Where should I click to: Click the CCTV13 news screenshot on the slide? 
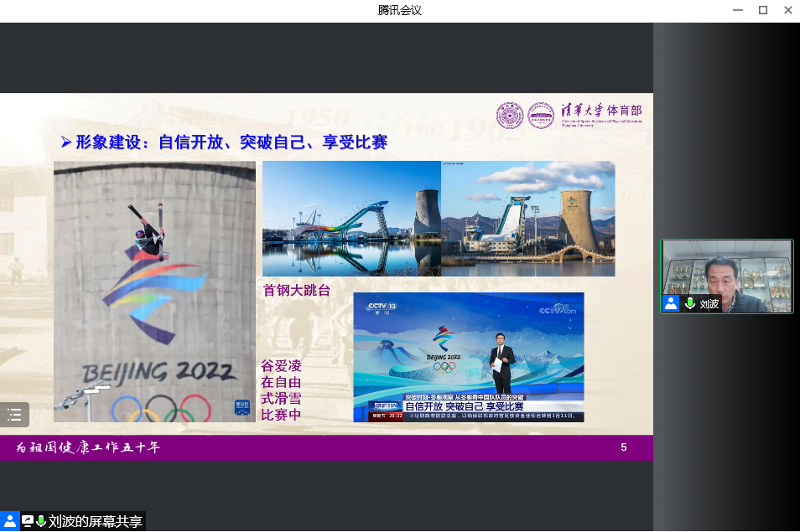468,357
